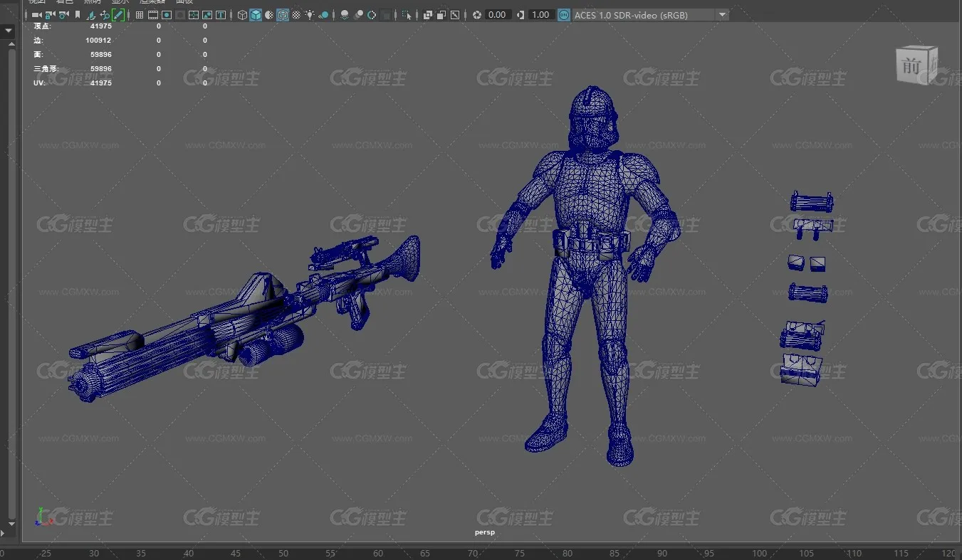The height and width of the screenshot is (560, 962).
Task: Click the vertex count value 41975 next to 顶点
Action: coord(100,26)
